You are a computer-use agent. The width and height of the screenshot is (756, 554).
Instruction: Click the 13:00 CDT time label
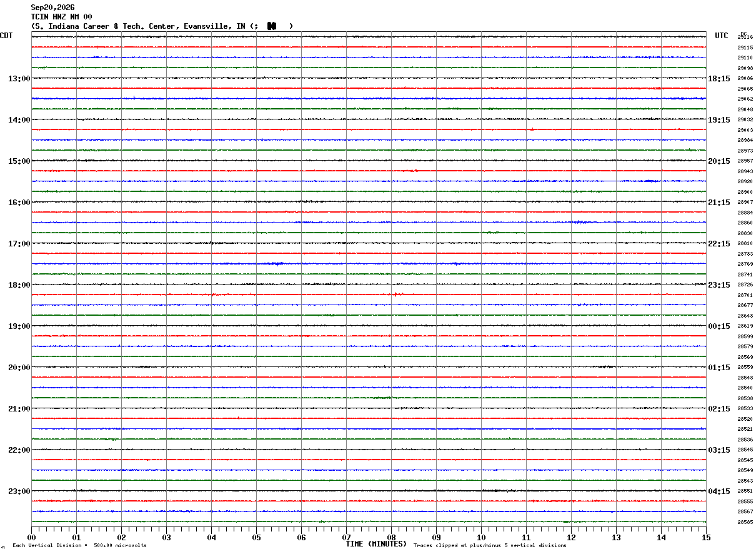[x=19, y=79]
